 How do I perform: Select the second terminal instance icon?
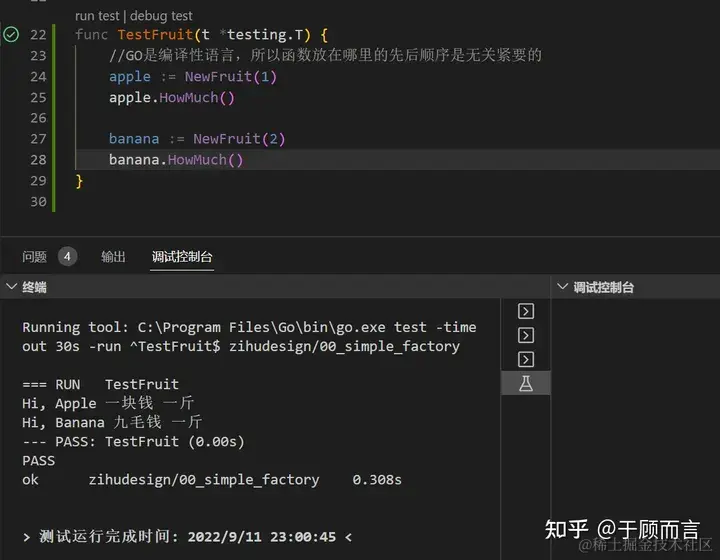(526, 335)
